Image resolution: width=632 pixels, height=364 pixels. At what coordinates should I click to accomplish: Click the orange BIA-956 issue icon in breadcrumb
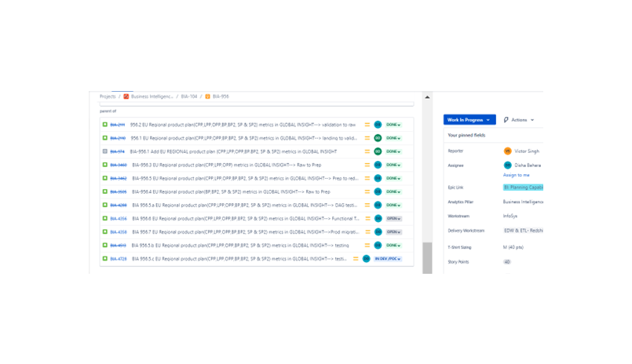click(x=207, y=96)
